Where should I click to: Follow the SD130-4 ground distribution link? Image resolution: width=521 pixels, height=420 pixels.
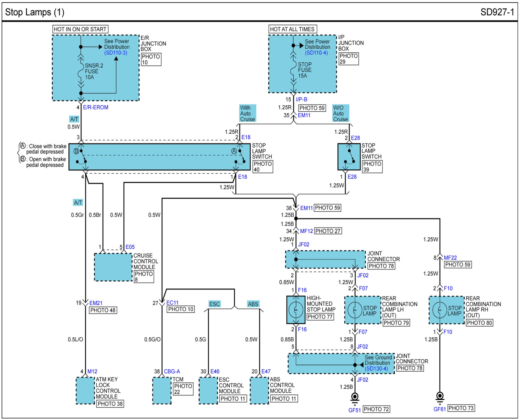[376, 369]
